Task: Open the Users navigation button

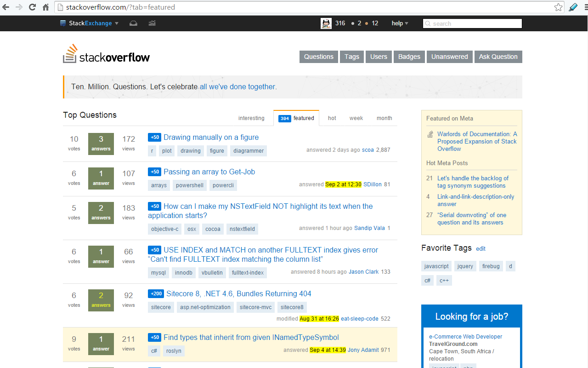Action: (x=379, y=57)
